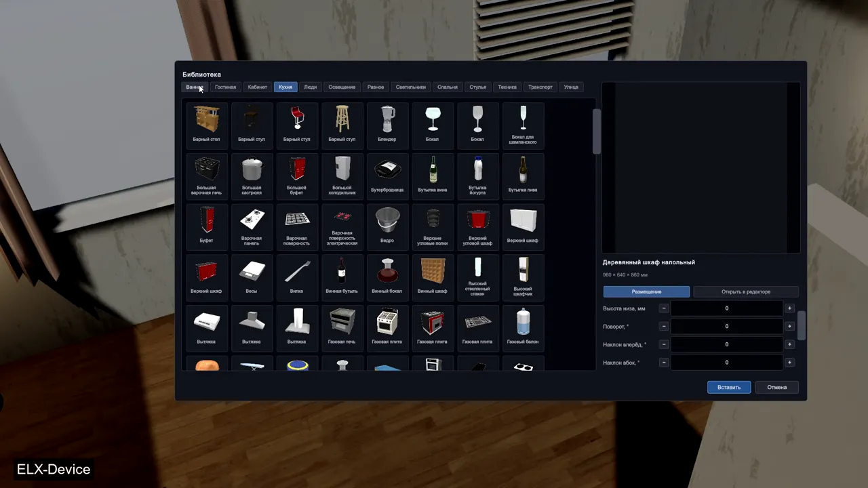Click the Вставить button
Viewport: 868px width, 488px height.
(x=729, y=387)
